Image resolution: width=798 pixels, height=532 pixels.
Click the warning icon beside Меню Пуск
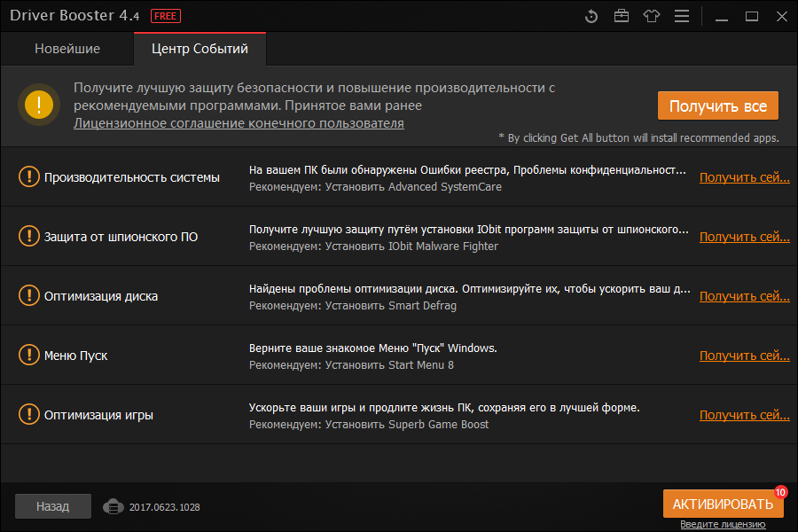(29, 355)
